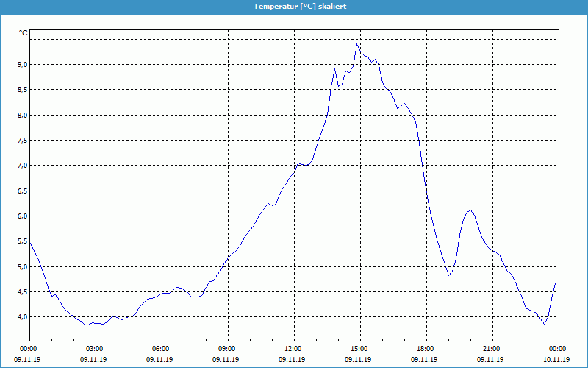Image resolution: width=588 pixels, height=368 pixels.
Task: Click the curve's end point at right edge
Action: 555,283
